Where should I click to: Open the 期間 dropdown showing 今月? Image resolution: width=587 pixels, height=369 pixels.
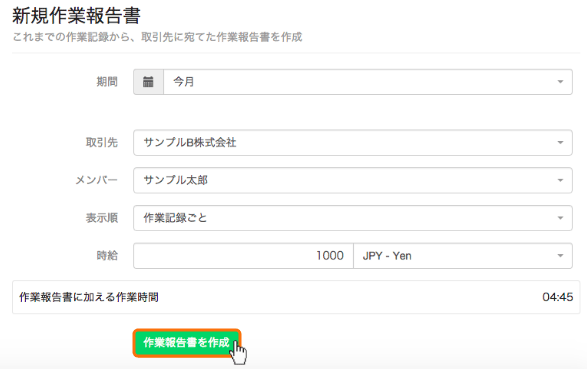pyautogui.click(x=368, y=82)
